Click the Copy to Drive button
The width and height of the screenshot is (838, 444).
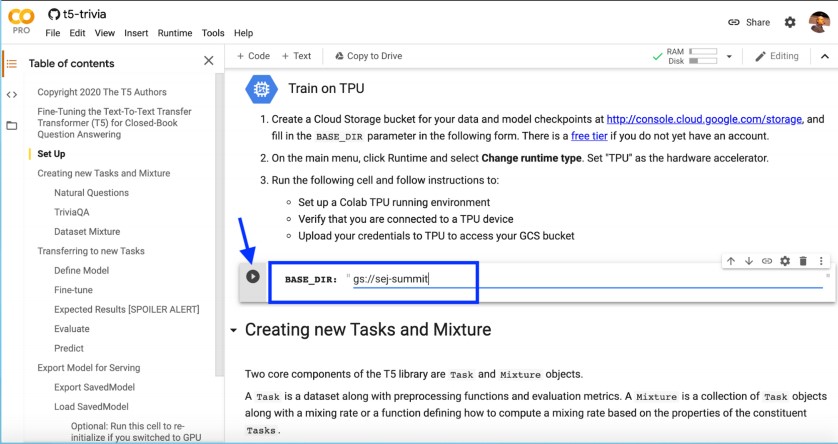point(368,56)
